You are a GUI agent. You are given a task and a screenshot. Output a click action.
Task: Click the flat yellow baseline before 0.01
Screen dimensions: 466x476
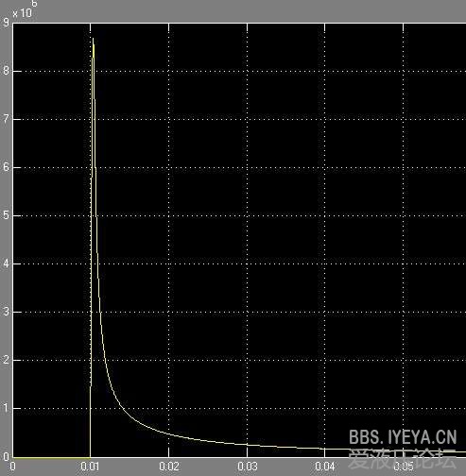coord(51,457)
